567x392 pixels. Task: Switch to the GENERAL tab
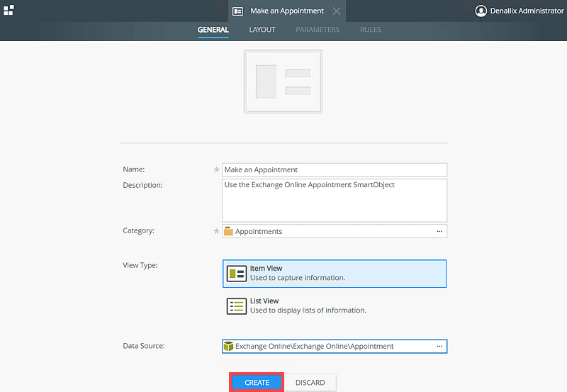(213, 30)
